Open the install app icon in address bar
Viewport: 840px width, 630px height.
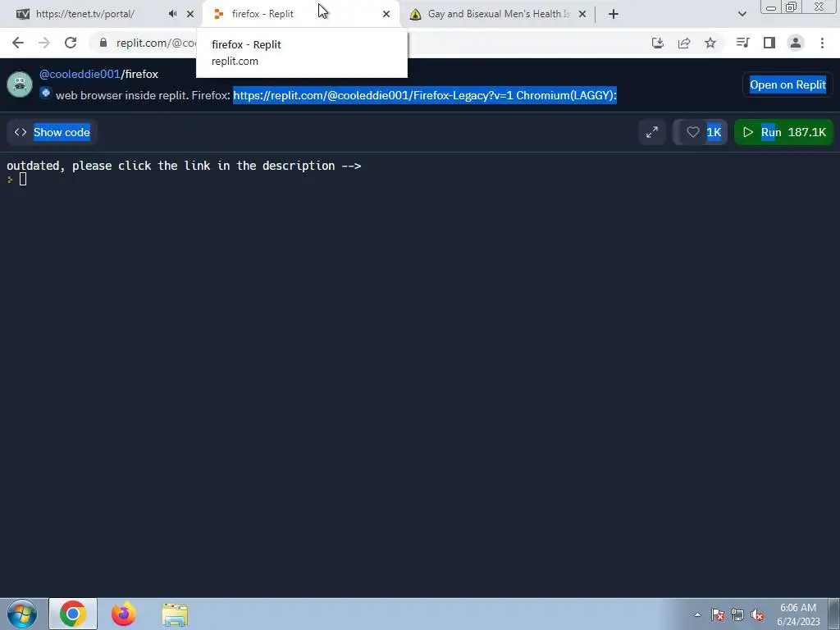(x=658, y=43)
